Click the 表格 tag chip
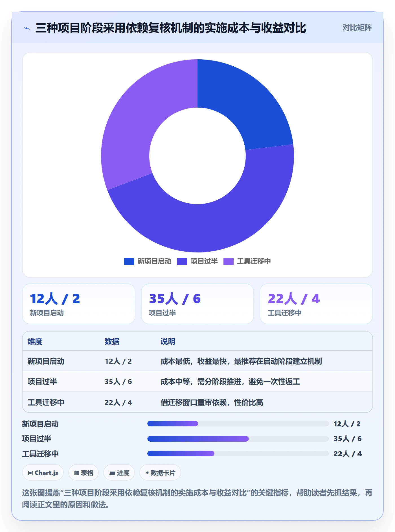The image size is (395, 532). tap(84, 473)
